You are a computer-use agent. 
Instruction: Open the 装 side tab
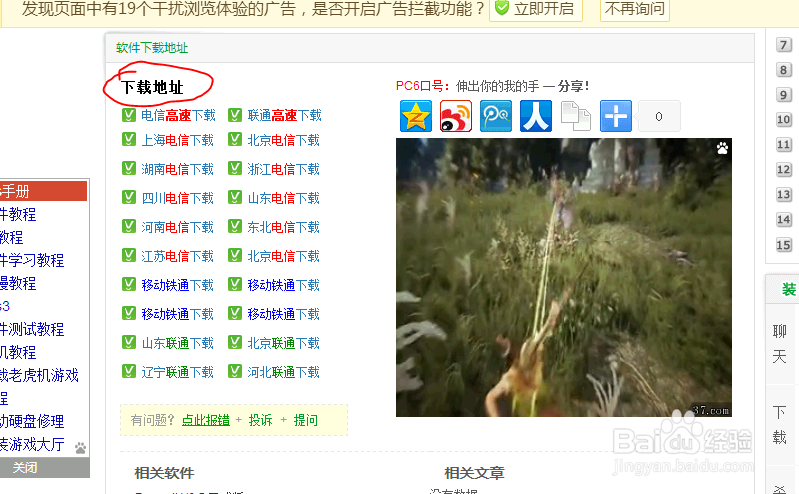[788, 290]
